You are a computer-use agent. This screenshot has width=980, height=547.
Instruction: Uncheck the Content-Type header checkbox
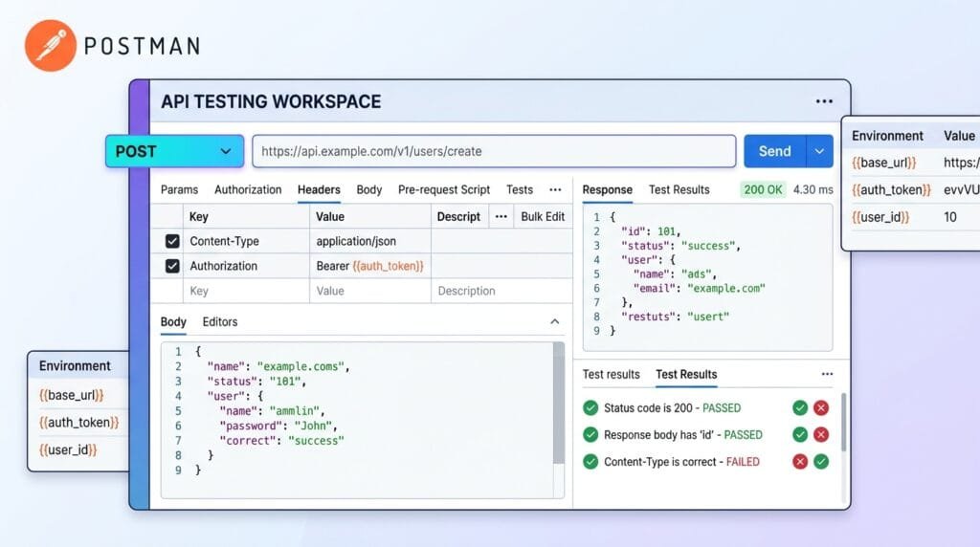point(172,241)
